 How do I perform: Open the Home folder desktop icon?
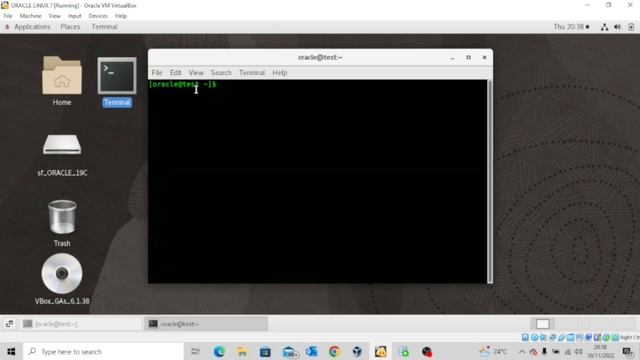(x=62, y=80)
